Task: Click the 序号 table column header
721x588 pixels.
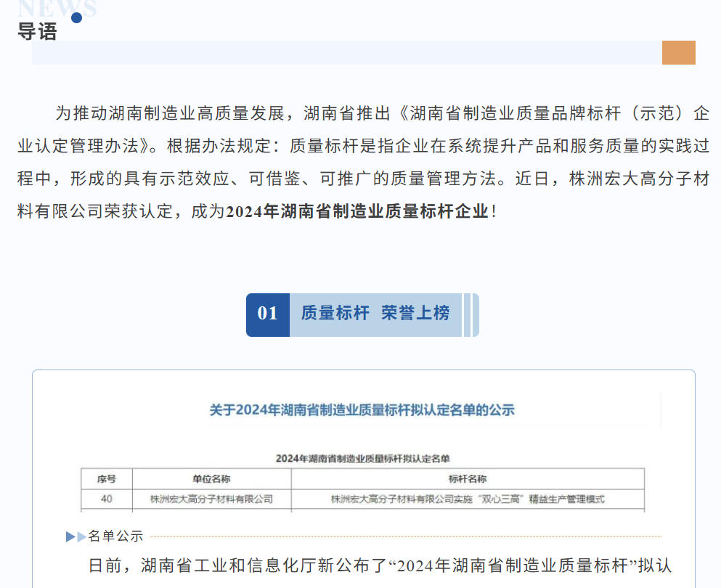Action: point(106,479)
